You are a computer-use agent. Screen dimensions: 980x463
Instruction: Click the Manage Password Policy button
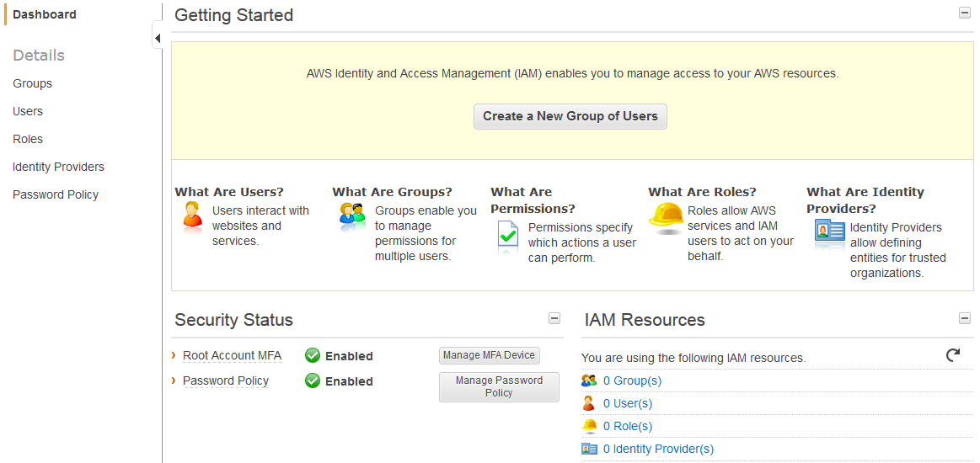click(499, 387)
